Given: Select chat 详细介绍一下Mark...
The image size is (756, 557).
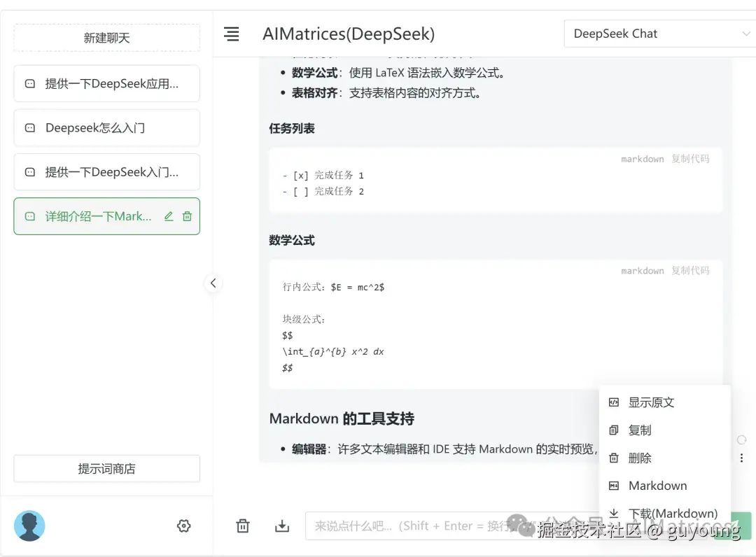Looking at the screenshot, I should click(x=106, y=216).
